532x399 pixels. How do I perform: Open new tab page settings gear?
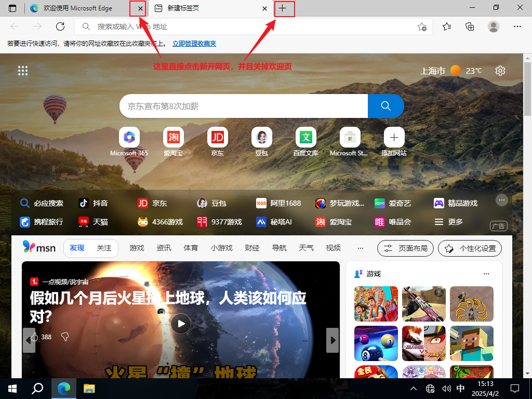[500, 71]
